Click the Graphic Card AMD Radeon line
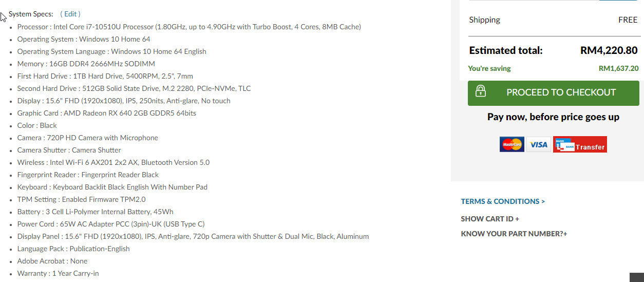 point(107,113)
